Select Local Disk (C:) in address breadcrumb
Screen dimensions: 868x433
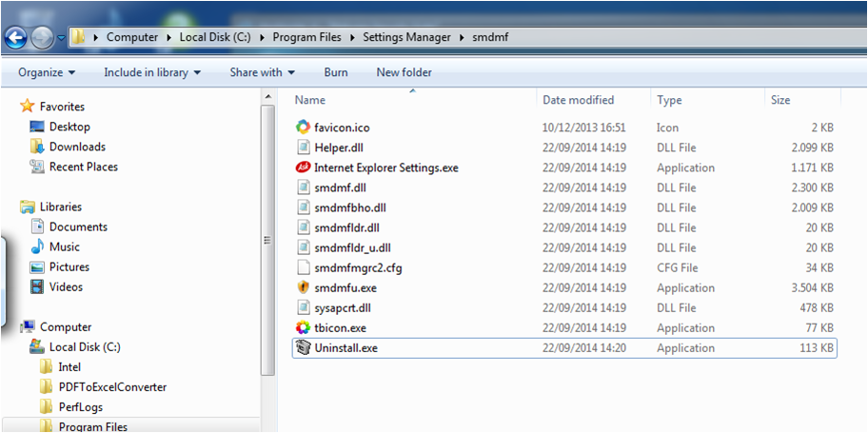pos(215,37)
